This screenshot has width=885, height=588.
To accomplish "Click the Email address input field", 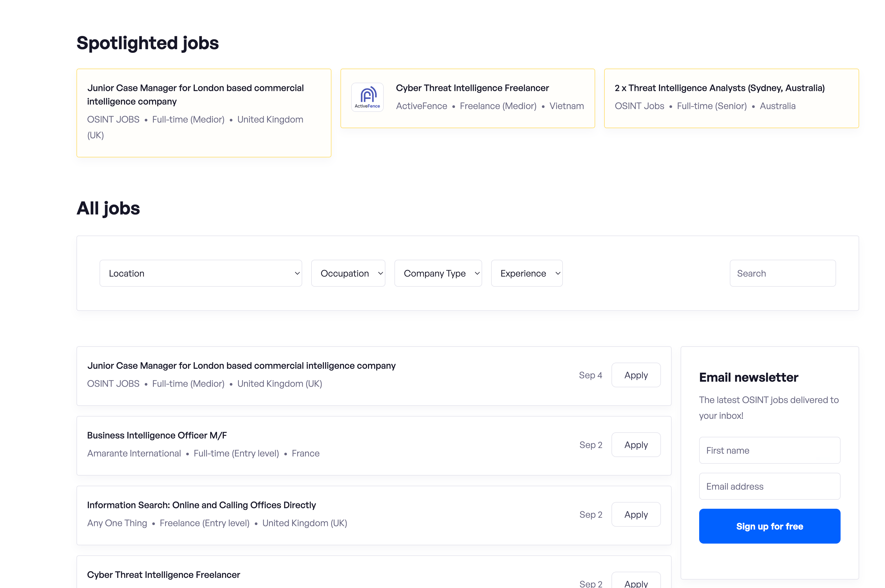I will pyautogui.click(x=769, y=486).
